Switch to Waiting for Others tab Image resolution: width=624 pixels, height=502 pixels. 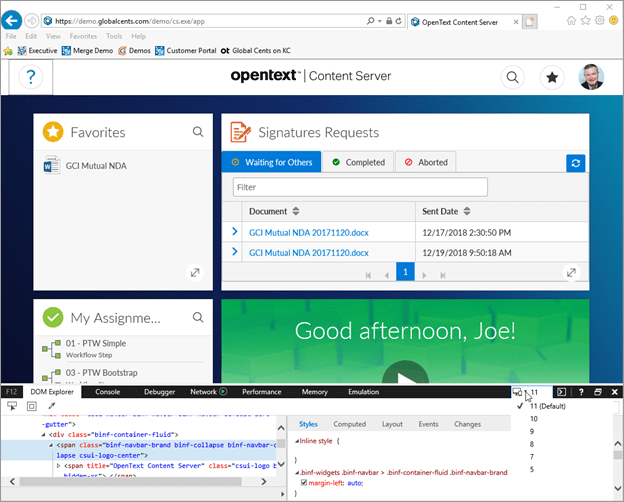(x=271, y=162)
